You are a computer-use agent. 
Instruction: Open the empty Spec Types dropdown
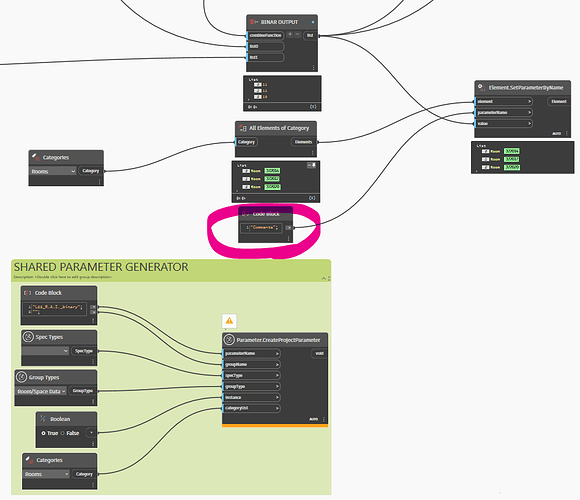(x=45, y=351)
